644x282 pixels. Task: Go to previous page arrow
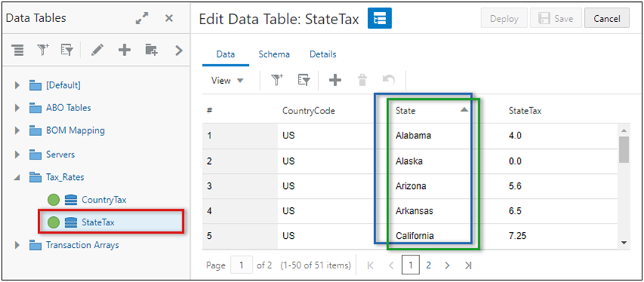pyautogui.click(x=391, y=265)
